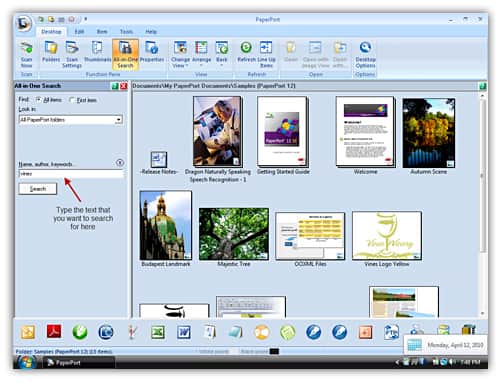Open the Properties function pane
500x390 pixels.
152,52
